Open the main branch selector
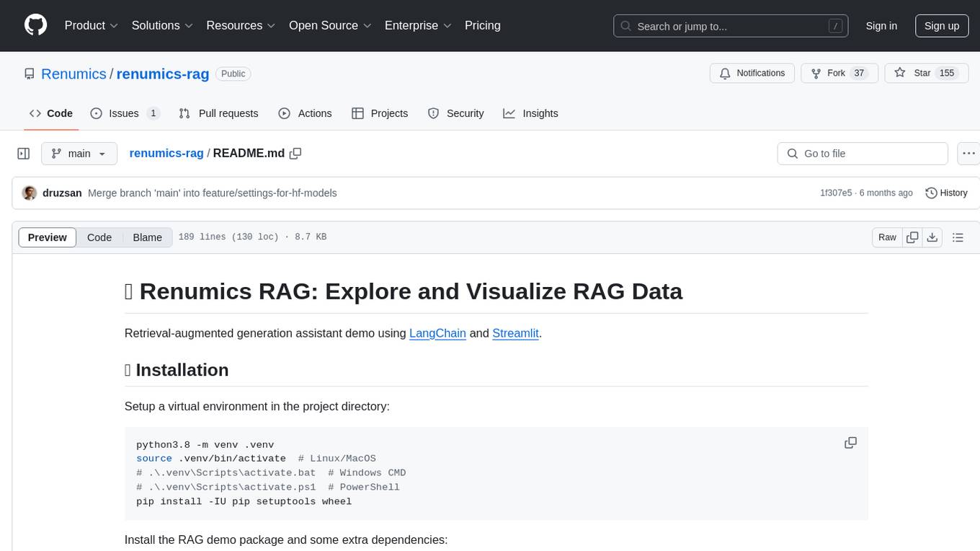980x551 pixels. click(79, 154)
